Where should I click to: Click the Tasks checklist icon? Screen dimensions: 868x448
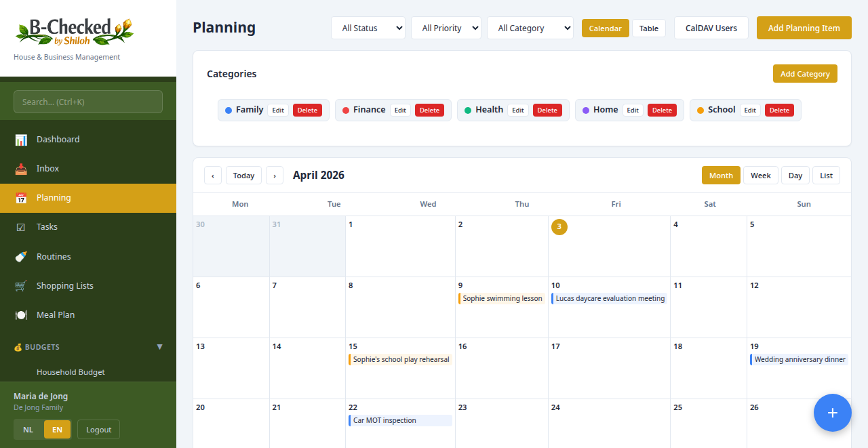coord(22,226)
